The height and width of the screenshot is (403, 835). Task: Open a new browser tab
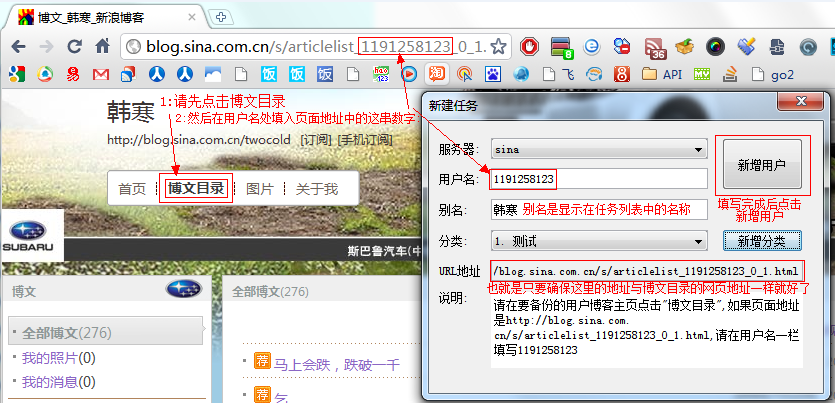220,18
